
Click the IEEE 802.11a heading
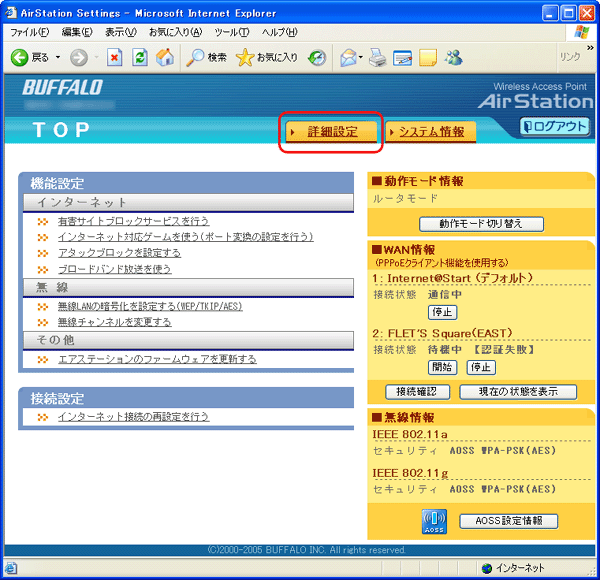(410, 435)
